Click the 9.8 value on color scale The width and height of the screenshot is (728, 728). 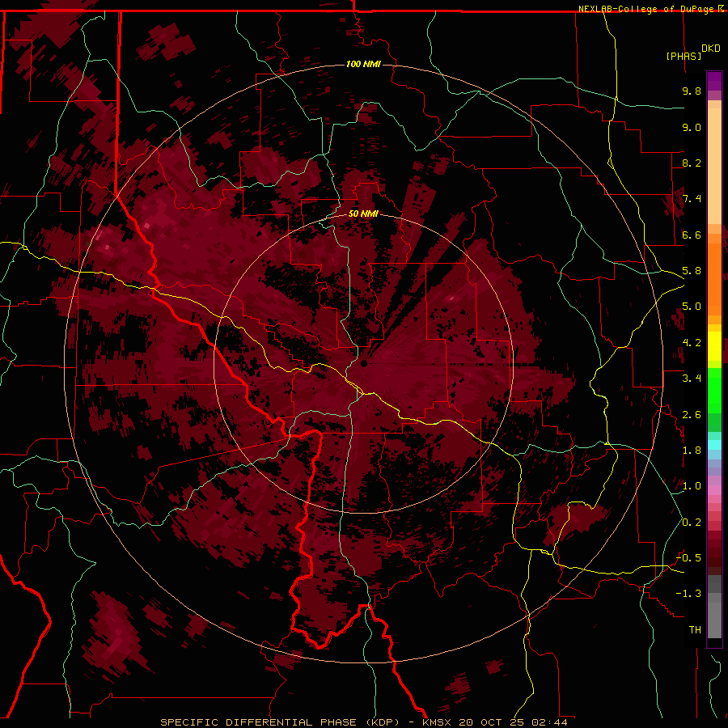[x=692, y=91]
